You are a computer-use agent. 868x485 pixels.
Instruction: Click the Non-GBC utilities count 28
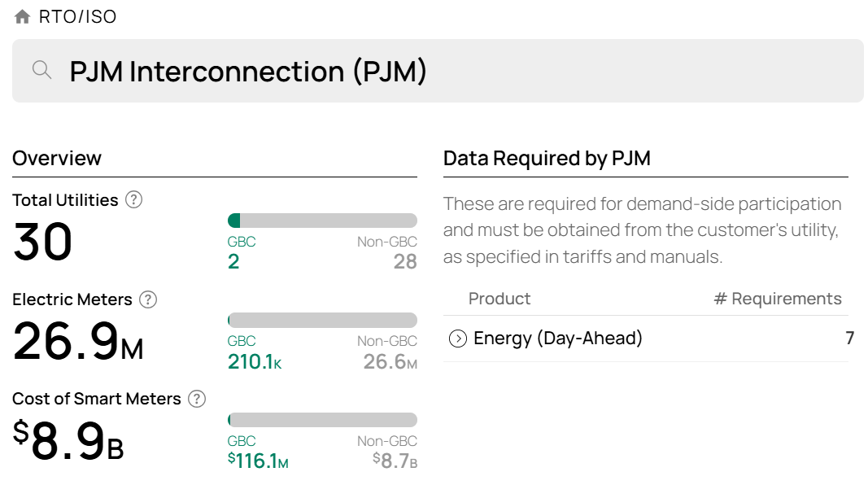coord(405,261)
